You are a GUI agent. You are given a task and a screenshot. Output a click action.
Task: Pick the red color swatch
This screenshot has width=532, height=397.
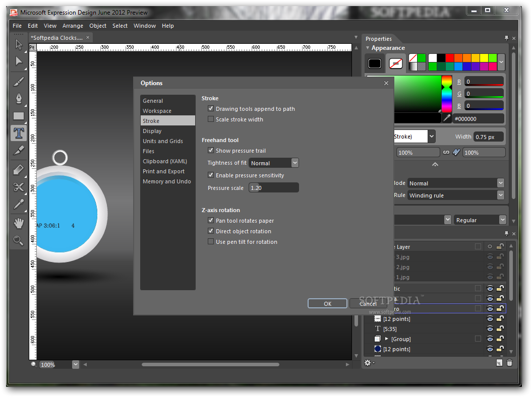tap(450, 58)
